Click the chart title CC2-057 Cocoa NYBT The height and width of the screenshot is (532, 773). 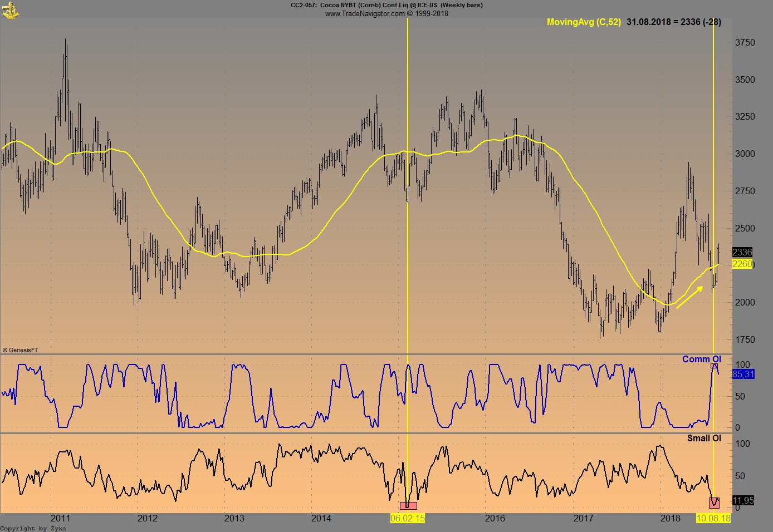coord(386,5)
